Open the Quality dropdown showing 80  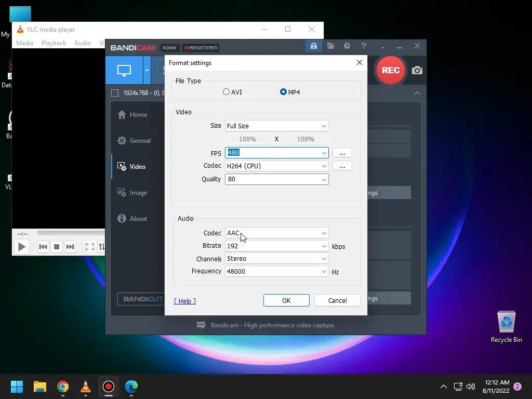276,179
